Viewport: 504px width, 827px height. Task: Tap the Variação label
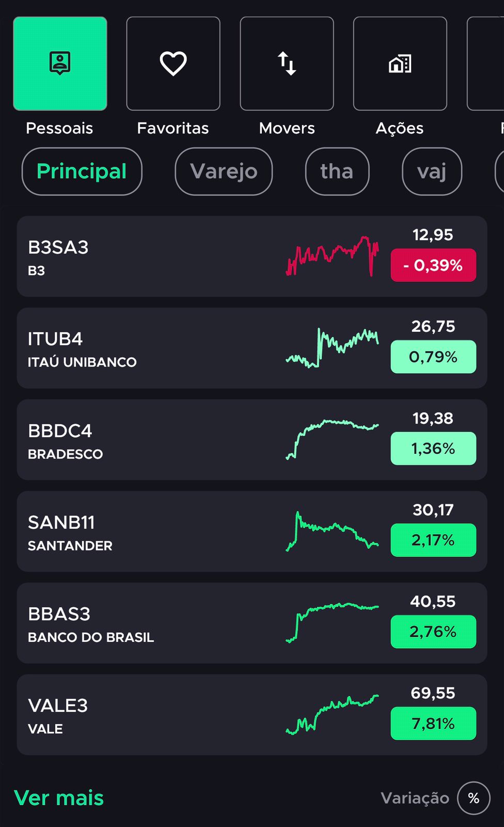pos(415,798)
